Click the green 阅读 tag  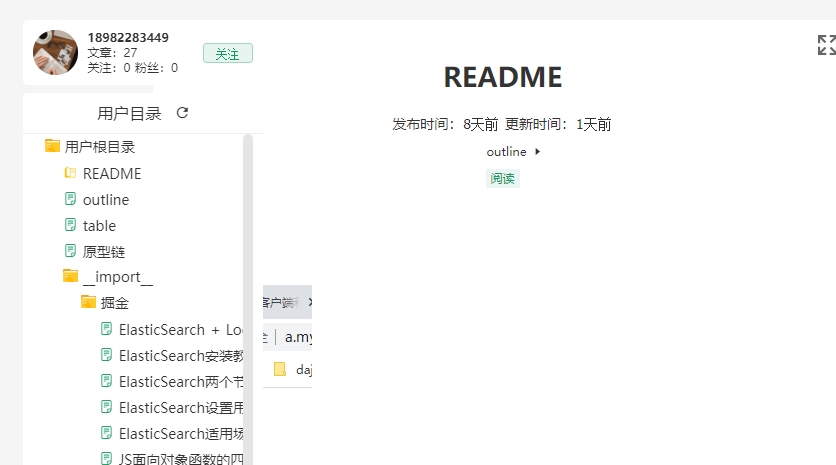point(502,179)
